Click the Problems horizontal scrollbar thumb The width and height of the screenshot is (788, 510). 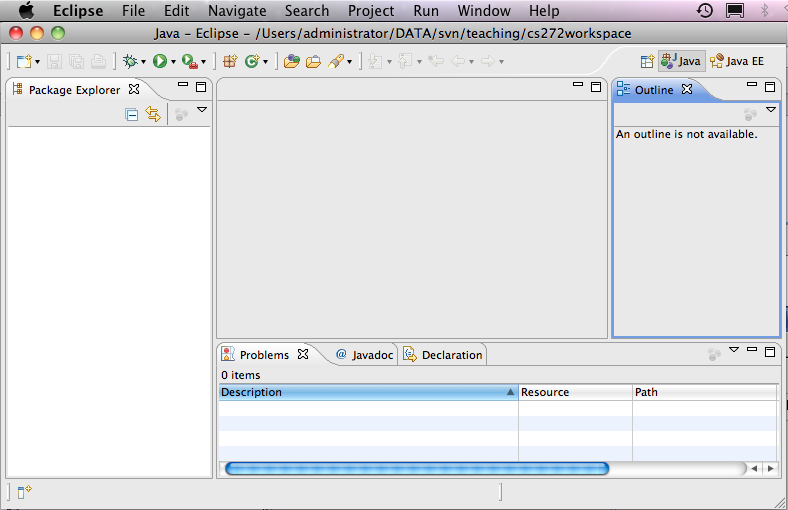(417, 469)
